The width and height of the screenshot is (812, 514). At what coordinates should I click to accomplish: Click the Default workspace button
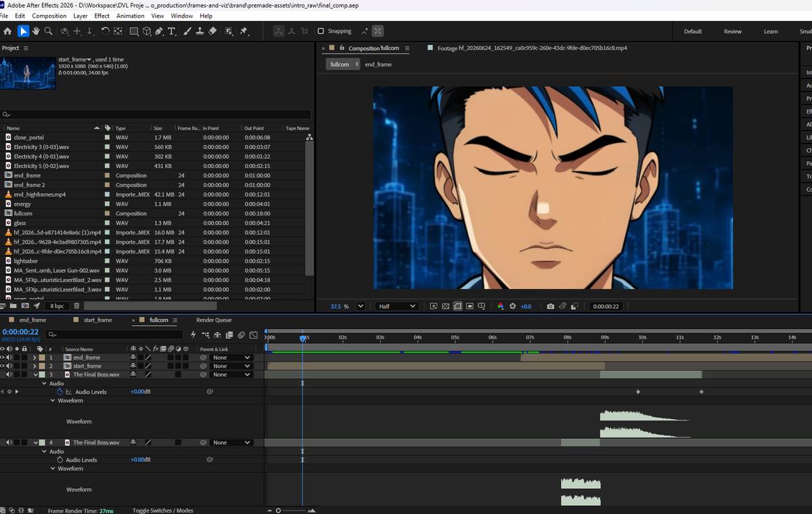pos(693,31)
